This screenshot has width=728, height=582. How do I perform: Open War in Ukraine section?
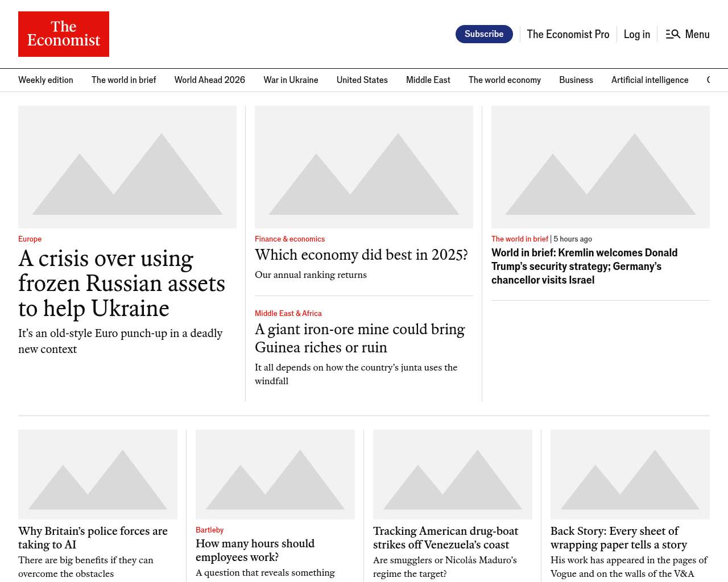pyautogui.click(x=291, y=80)
